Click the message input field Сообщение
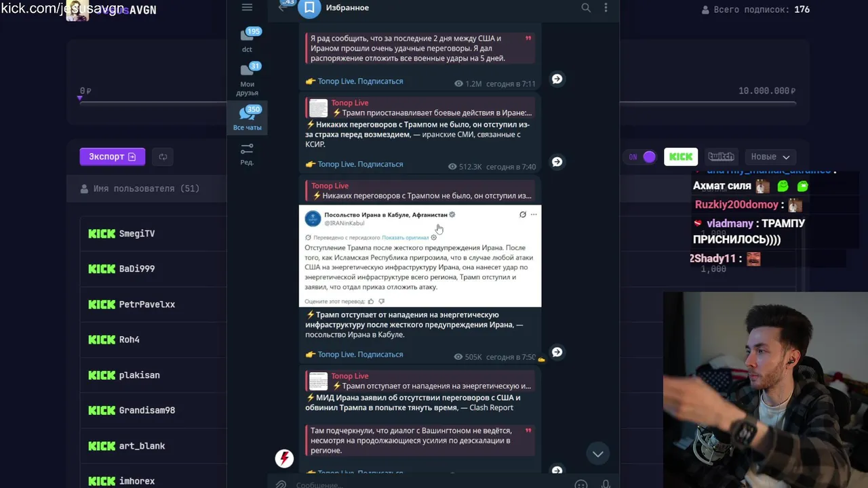Viewport: 868px width, 488px height. 431,485
